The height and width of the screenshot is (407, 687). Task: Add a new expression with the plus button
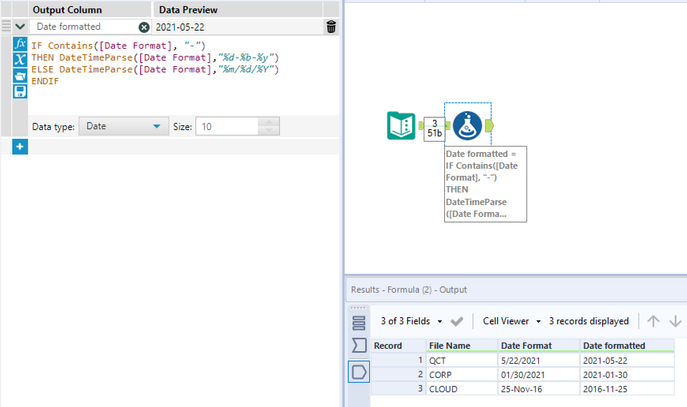click(x=20, y=147)
